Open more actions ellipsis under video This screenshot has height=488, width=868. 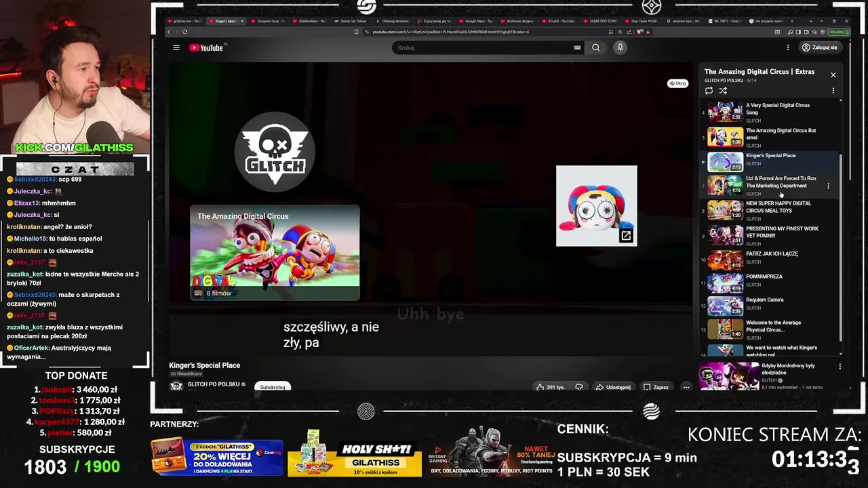(686, 387)
